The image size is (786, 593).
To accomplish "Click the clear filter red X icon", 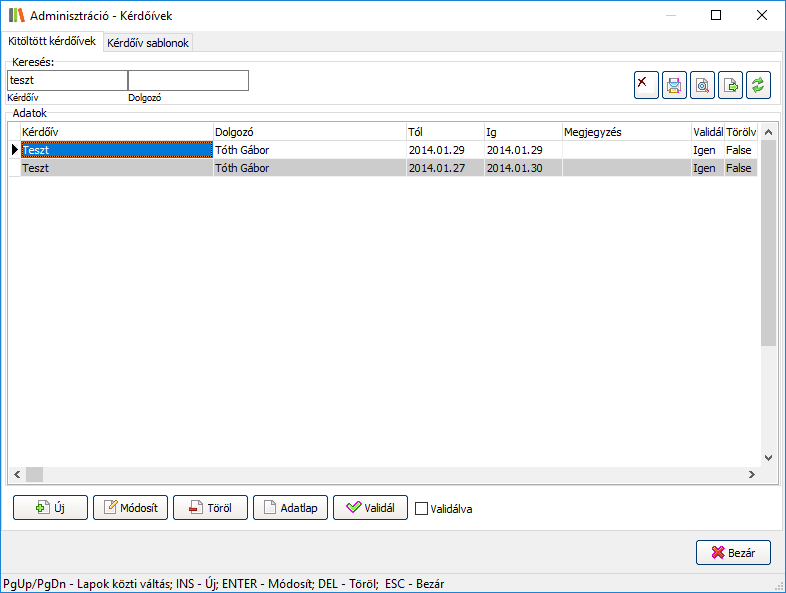I will [x=646, y=86].
